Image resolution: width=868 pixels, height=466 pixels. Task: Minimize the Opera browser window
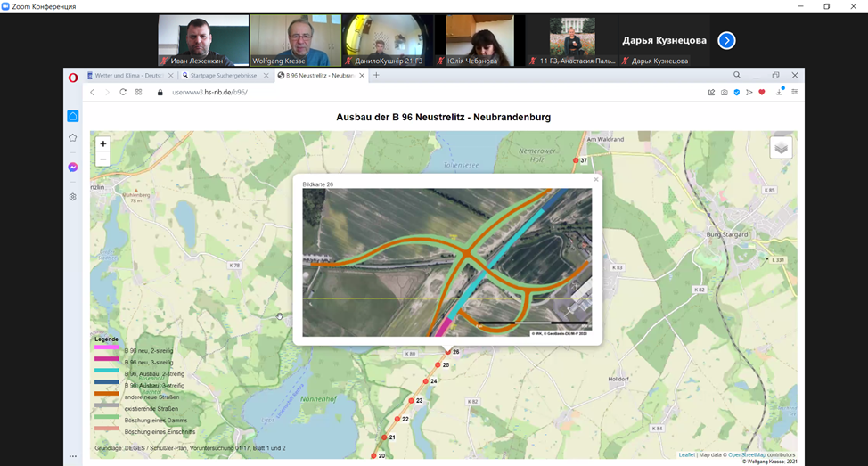[757, 75]
